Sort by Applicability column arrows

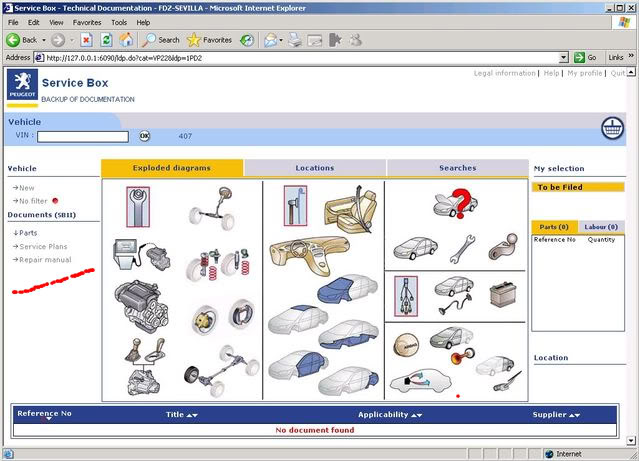point(416,415)
